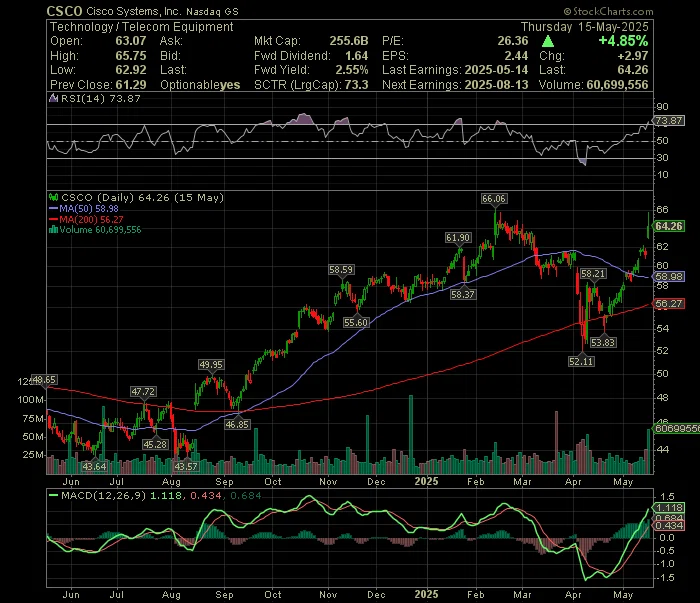Click the Volume value 60,699,556 in header
This screenshot has width=700, height=603.
click(617, 85)
